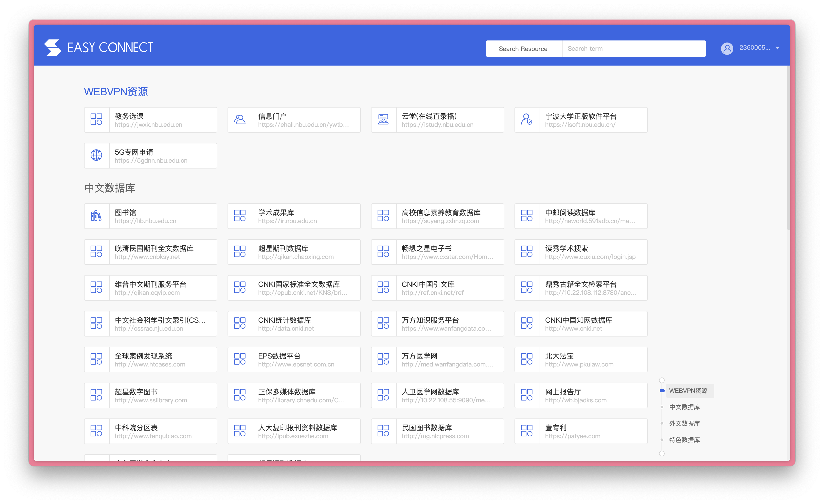Click the 北大法宝 grid icon

[526, 359]
